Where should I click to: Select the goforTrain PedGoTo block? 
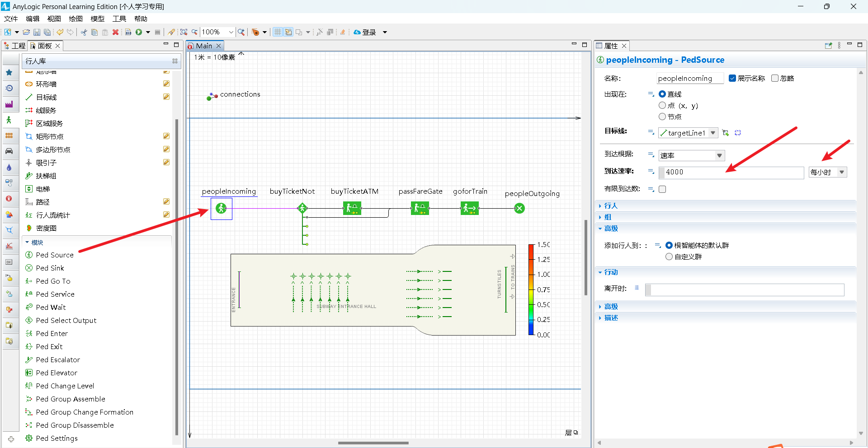point(470,208)
